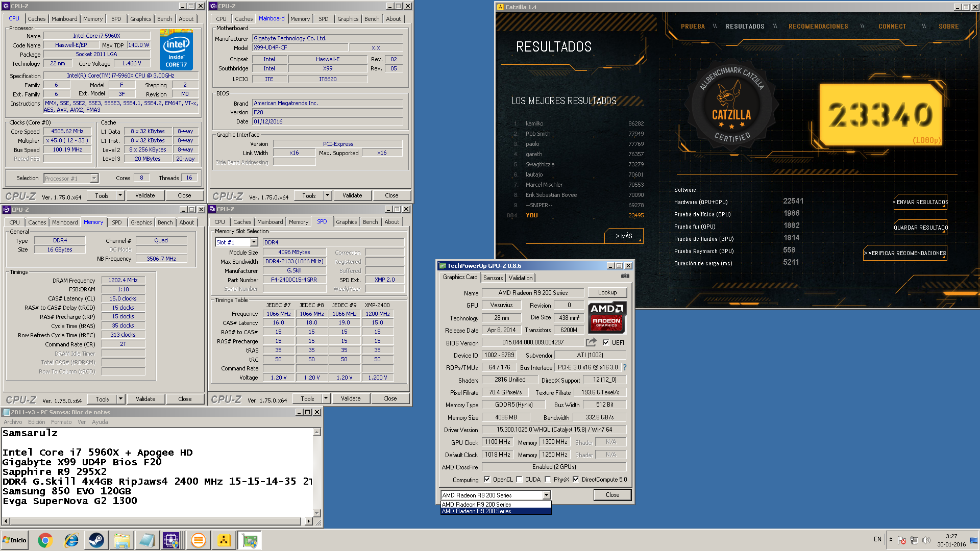Open SOBRE tab in Catzilla
The image size is (980, 551).
948,27
